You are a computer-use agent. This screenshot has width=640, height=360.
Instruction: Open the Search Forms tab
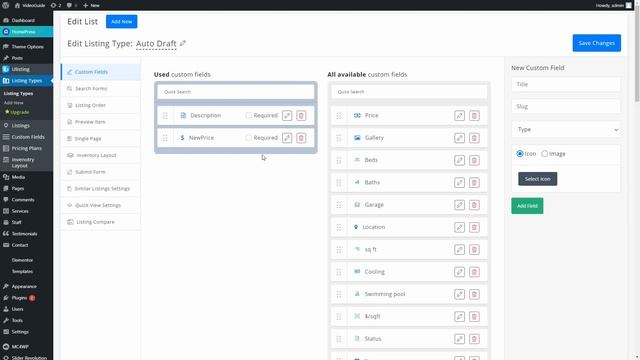(101, 89)
